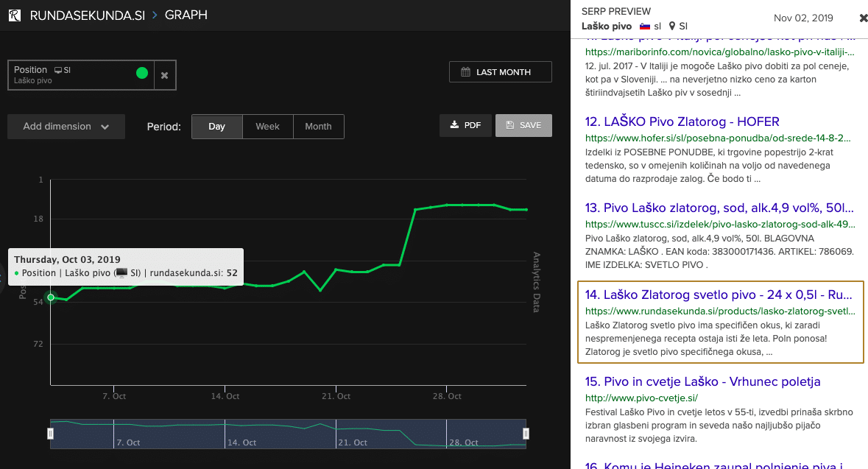Click the Laško pivo keyword in SERP header
This screenshot has height=469, width=868.
coord(606,26)
